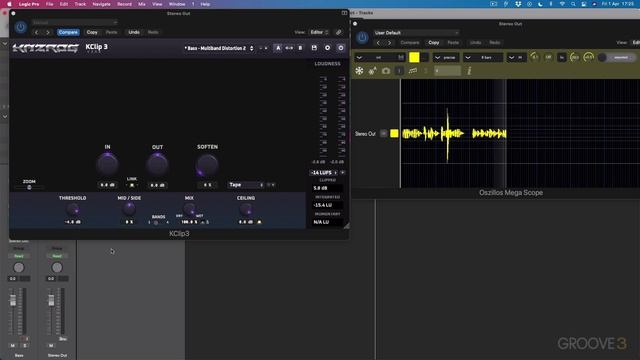Click Copy in the KClip3 plugin header

[x=92, y=32]
